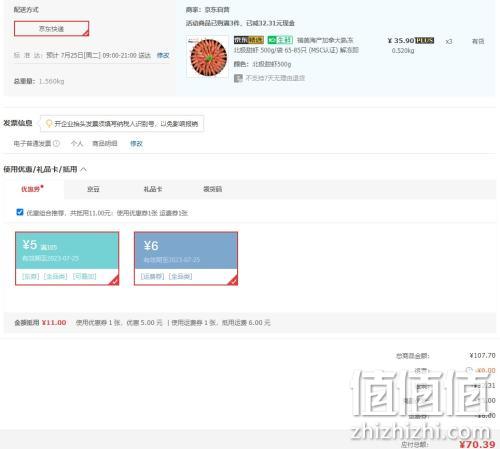Click the freight info icon near 运费
This screenshot has height=449, width=500.
pos(469,370)
